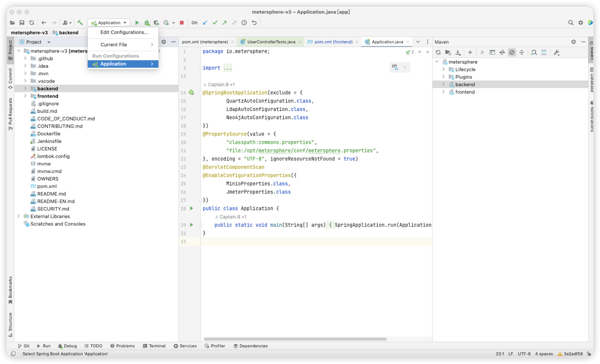Toggle the Database tool window stripe
This screenshot has width=600, height=364.
click(x=592, y=80)
